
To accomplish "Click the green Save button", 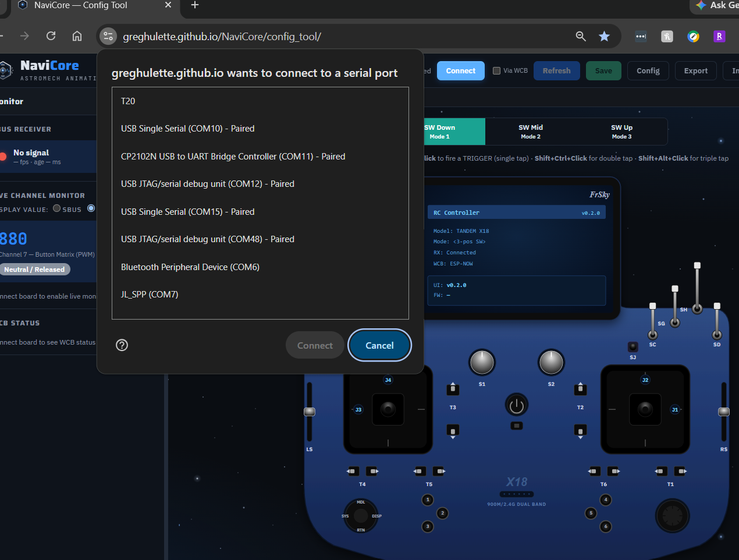I will (603, 70).
